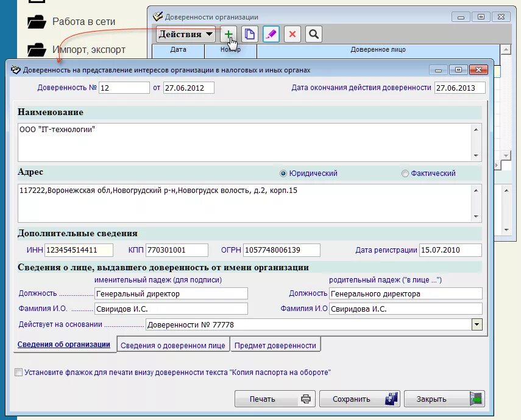Expand the Действует на основании dropdown
This screenshot has height=420, width=521.
coord(477,324)
